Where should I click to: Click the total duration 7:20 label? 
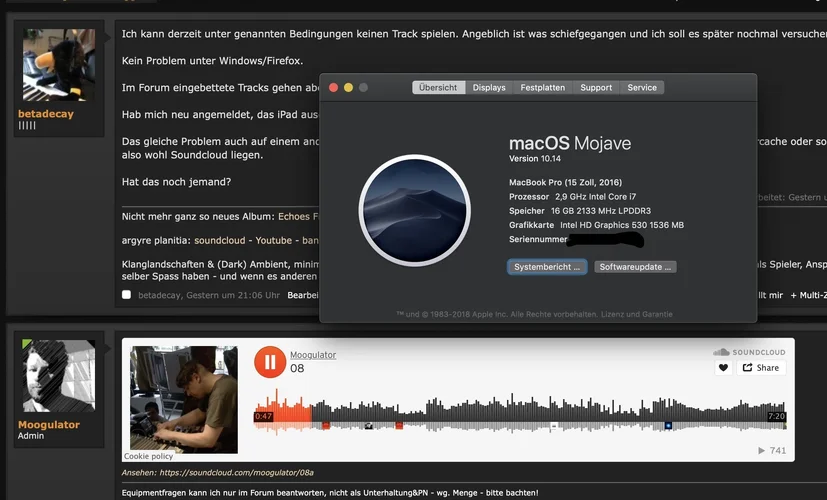click(x=776, y=416)
